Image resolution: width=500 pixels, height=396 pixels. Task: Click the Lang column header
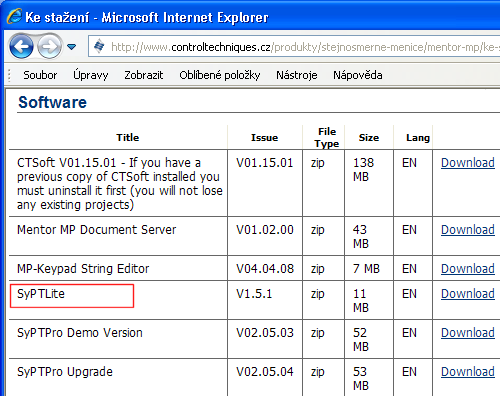tap(418, 137)
